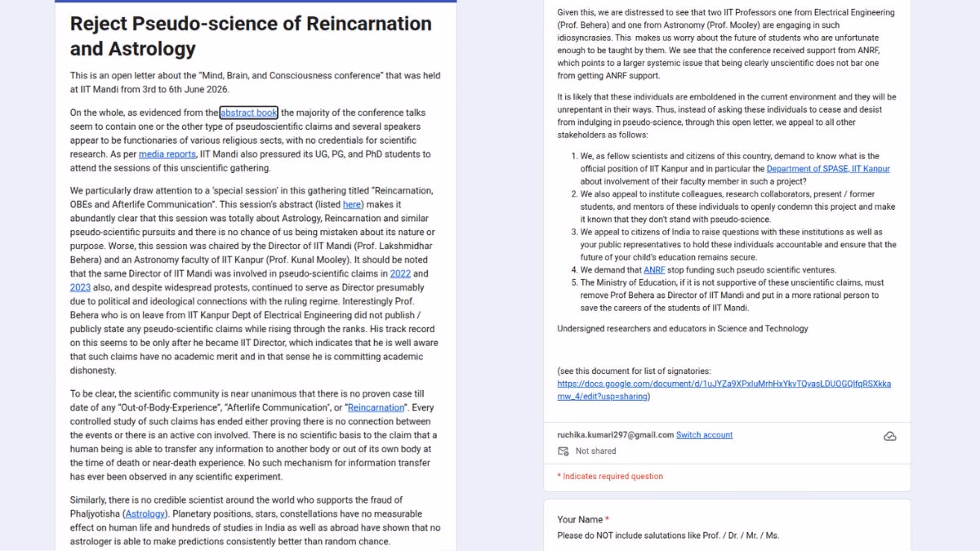Click the email ruchika.kumari297@gmail.com
The image size is (980, 551).
(x=616, y=435)
